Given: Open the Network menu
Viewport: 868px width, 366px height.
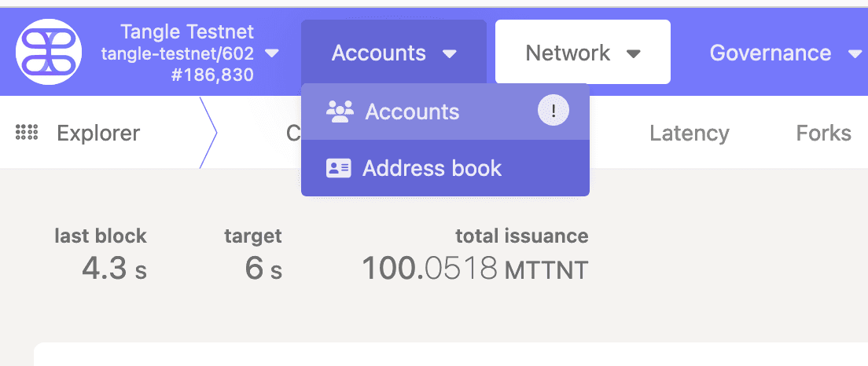Looking at the screenshot, I should [583, 52].
